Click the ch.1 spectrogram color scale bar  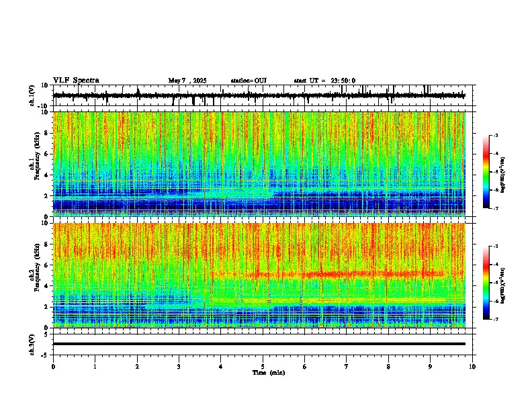(x=486, y=172)
